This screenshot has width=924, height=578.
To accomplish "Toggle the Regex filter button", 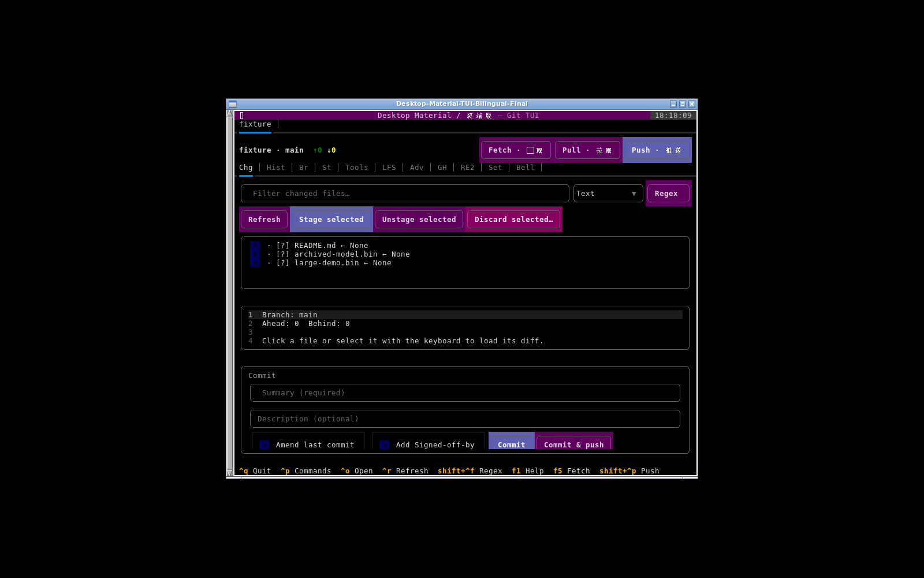I will (x=668, y=194).
